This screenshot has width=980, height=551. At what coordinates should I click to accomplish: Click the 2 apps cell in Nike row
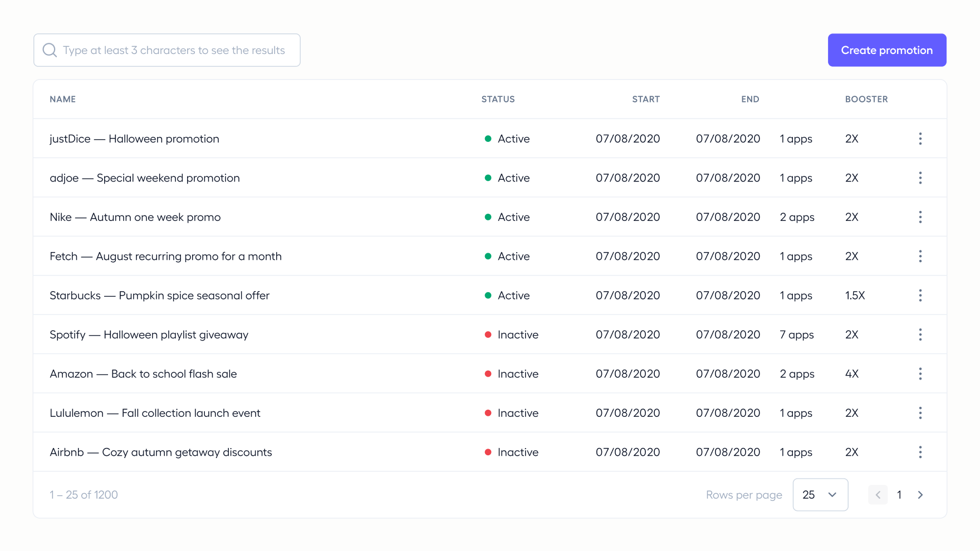pos(797,217)
